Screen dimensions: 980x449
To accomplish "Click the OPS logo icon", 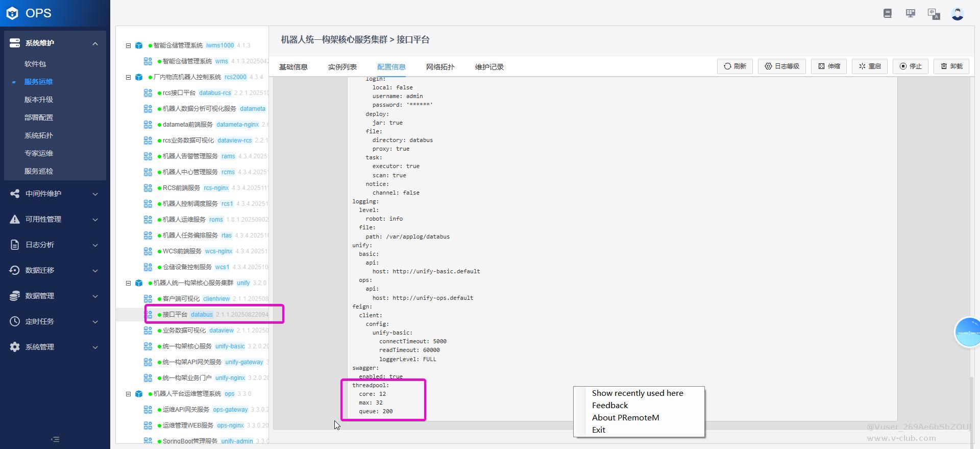I will pos(12,13).
